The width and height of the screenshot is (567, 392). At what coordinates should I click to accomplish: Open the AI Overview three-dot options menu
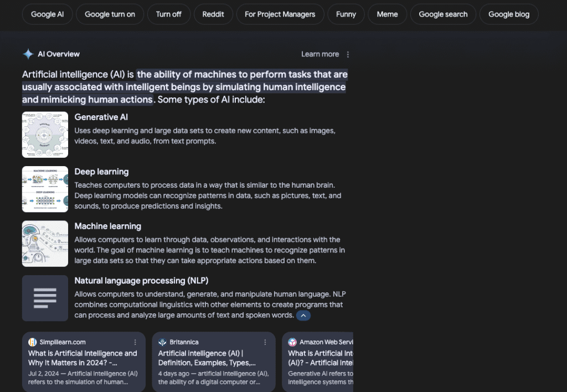point(348,54)
